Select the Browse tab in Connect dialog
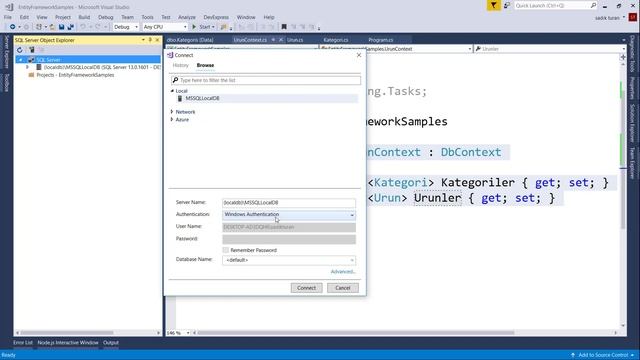This screenshot has width=640, height=360. pyautogui.click(x=205, y=65)
